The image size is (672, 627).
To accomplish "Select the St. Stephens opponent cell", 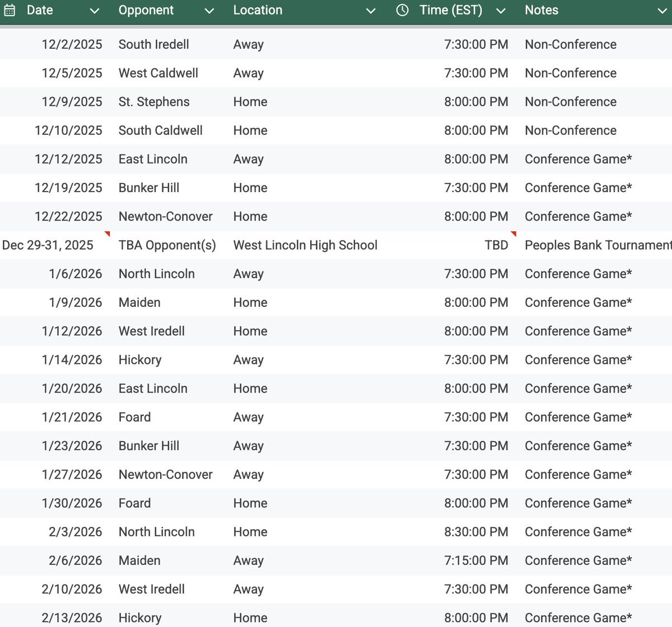I will pyautogui.click(x=154, y=102).
